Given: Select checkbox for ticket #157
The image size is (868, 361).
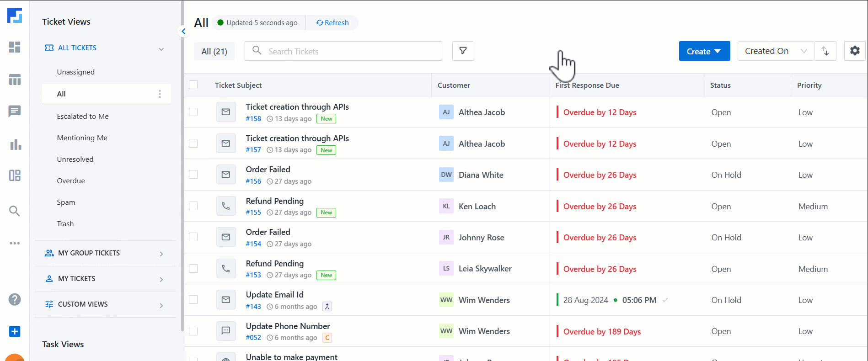Looking at the screenshot, I should coord(193,143).
